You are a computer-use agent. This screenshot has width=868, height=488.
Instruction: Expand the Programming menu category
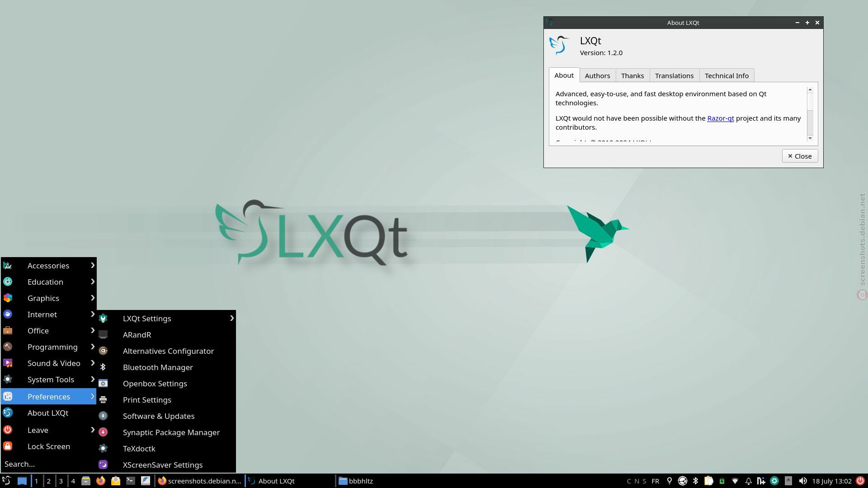coord(48,347)
